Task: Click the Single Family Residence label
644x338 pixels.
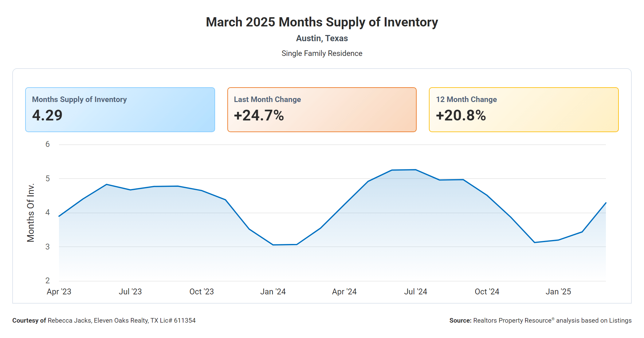Action: click(x=322, y=53)
